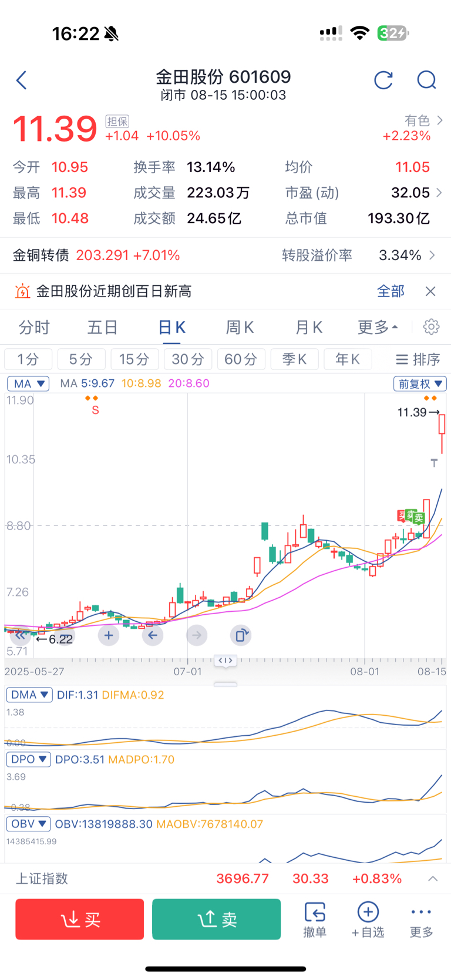Open the 更多 three-dots menu at bottom
Viewport: 451px width, 980px height.
pyautogui.click(x=421, y=920)
